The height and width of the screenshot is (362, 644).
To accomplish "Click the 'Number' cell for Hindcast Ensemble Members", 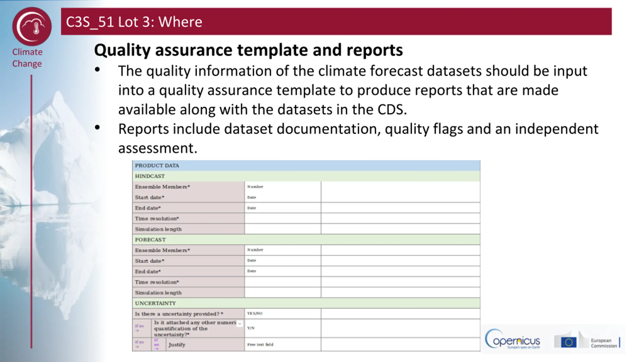I will (x=283, y=187).
